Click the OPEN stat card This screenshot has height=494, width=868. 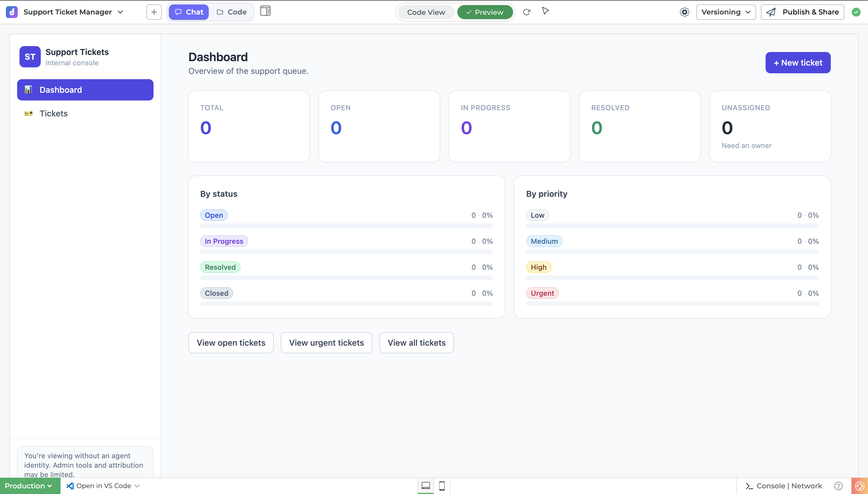379,126
